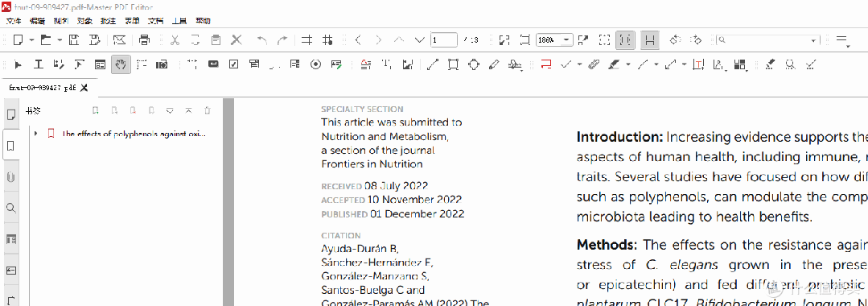The width and height of the screenshot is (868, 306).
Task: Open the 编辑 (Edit) menu
Action: (37, 21)
